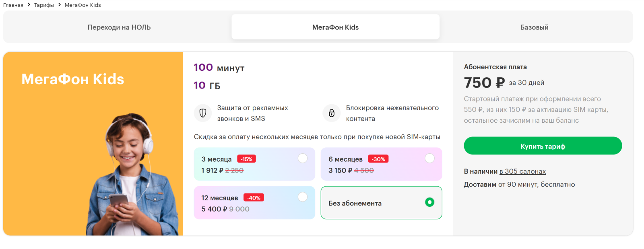Click the lock content-blocking icon

(332, 113)
